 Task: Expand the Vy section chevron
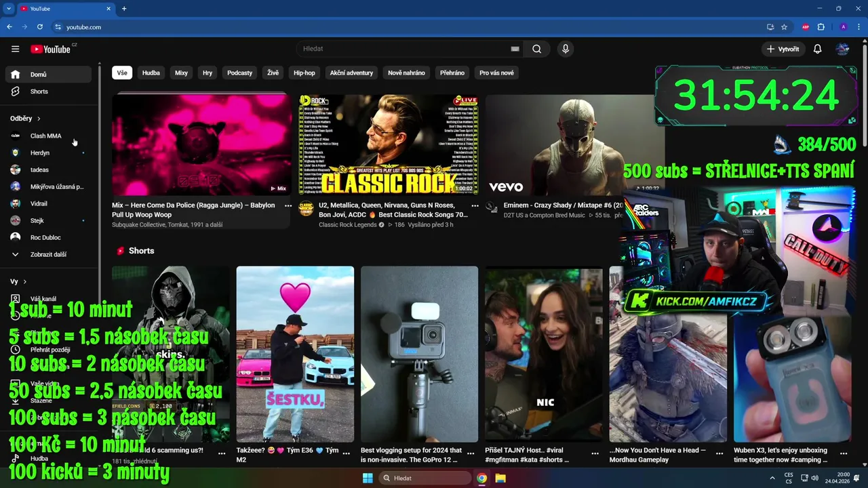(x=25, y=281)
